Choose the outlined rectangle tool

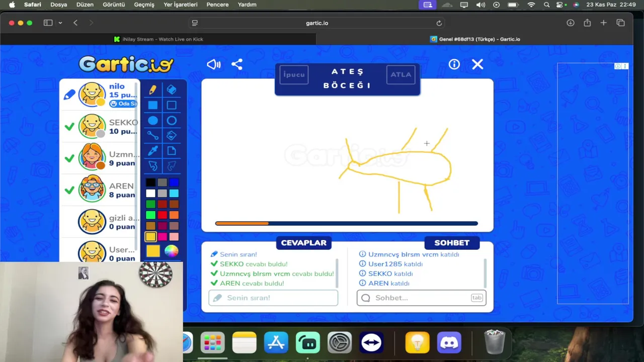coord(172,105)
